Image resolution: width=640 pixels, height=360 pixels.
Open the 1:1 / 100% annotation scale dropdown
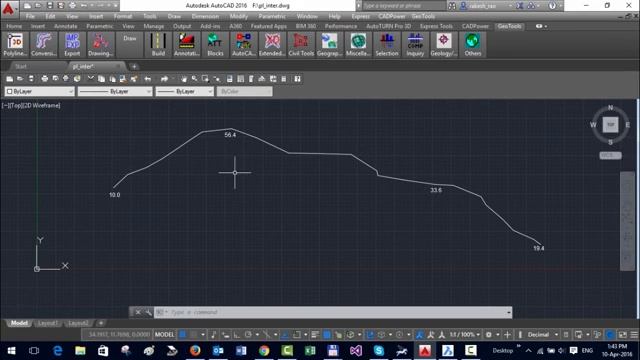click(x=465, y=335)
